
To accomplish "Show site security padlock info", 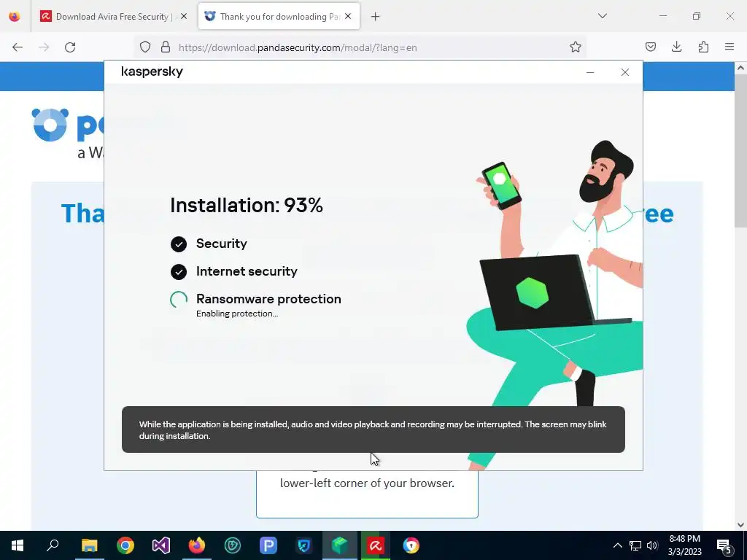I will 166,47.
